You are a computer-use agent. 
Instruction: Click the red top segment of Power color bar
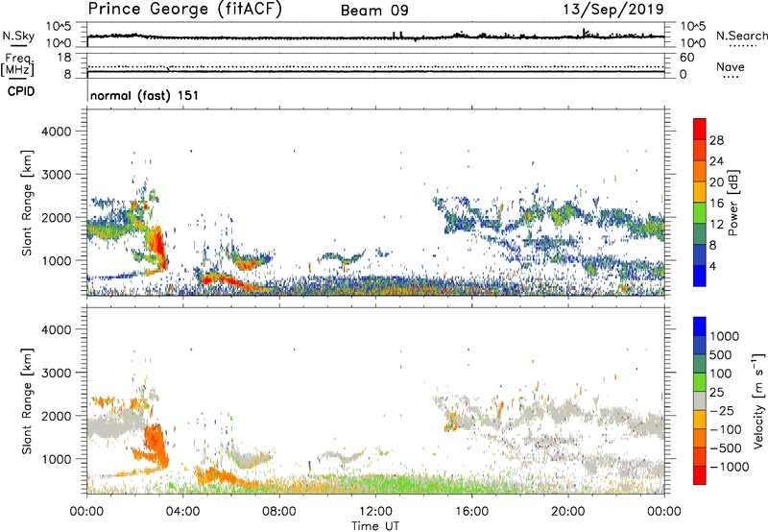[700, 130]
